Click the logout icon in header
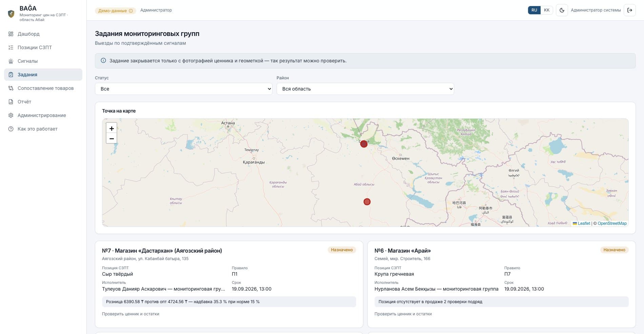 pos(630,10)
